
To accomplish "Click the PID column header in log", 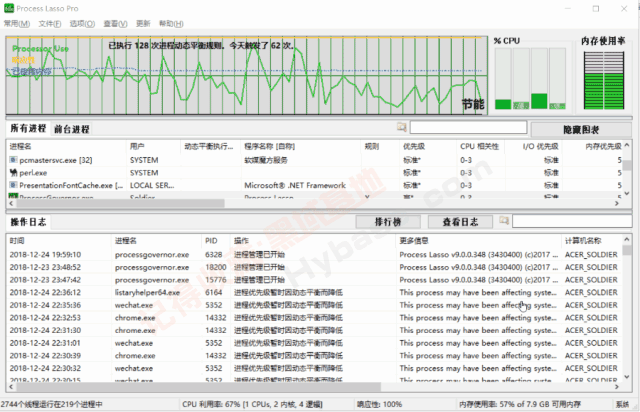I will pos(216,241).
